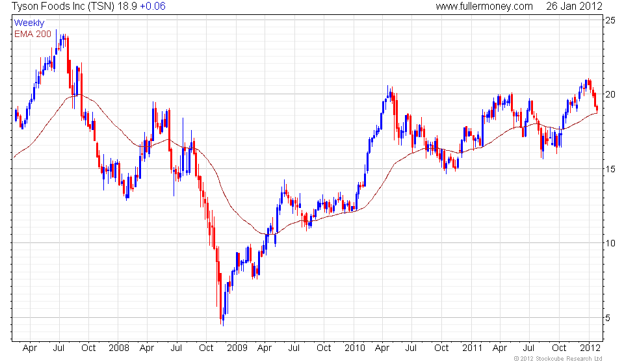The width and height of the screenshot is (637, 364).
Task: Click the '18.9' last price value
Action: 127,6
